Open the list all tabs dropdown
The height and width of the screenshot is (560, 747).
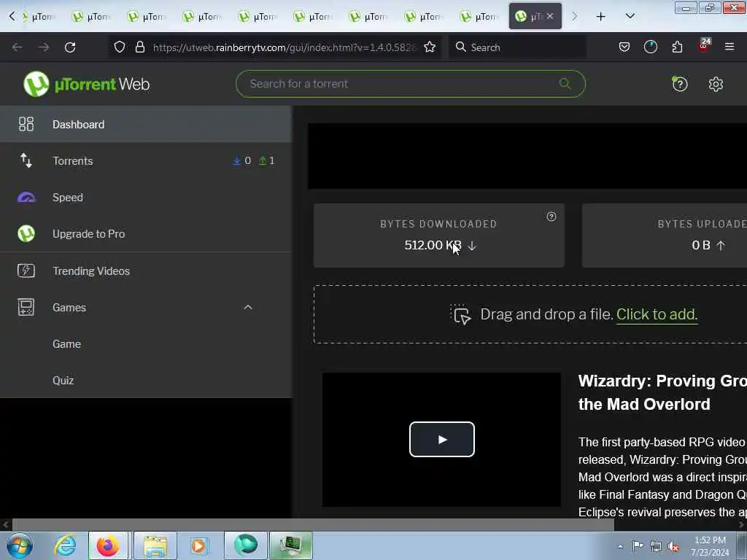click(x=630, y=17)
